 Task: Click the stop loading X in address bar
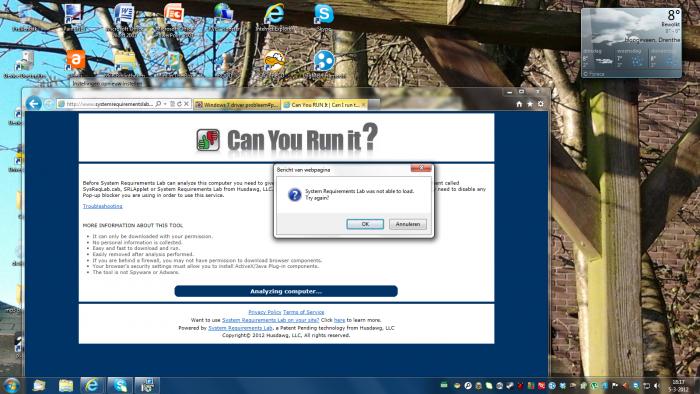pyautogui.click(x=187, y=104)
